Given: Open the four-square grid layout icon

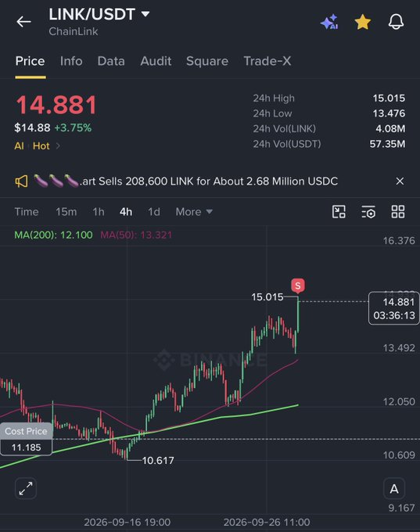Looking at the screenshot, I should [398, 212].
